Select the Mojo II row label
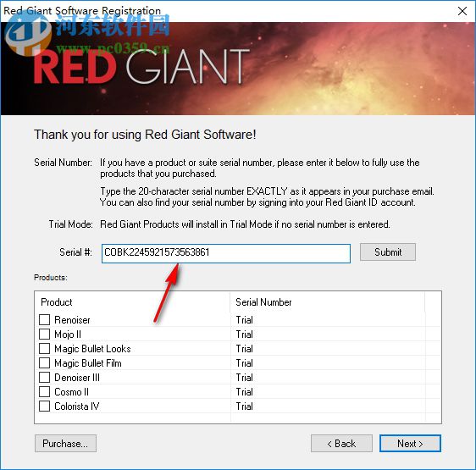 click(x=68, y=335)
